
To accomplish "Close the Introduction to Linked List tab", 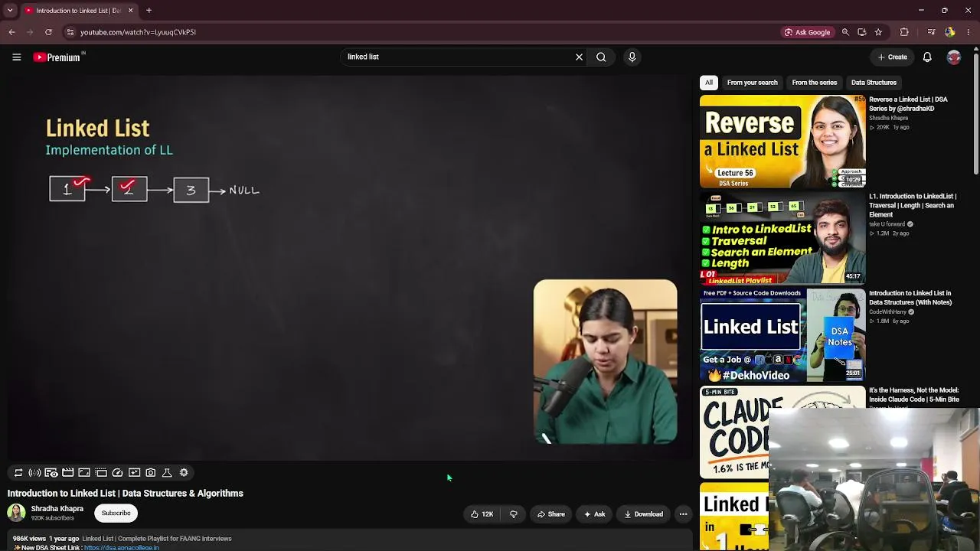I will [x=130, y=11].
